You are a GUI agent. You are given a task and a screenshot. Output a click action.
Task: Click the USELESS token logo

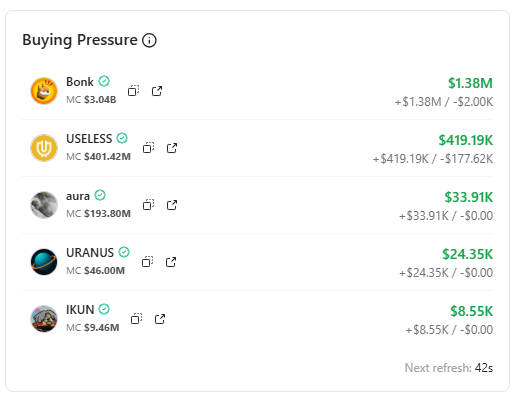44,148
